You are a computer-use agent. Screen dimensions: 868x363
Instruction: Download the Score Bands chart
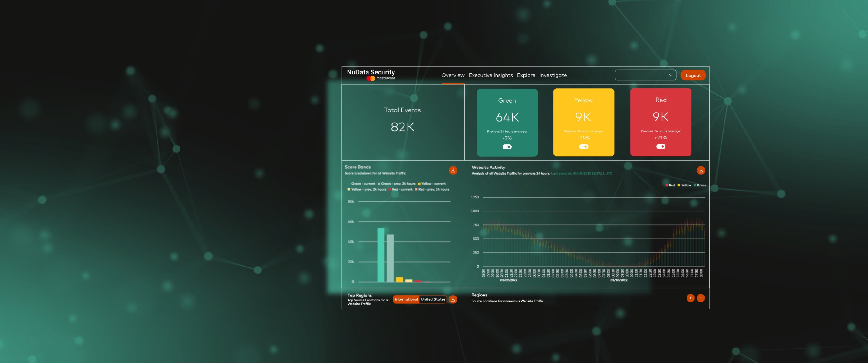pyautogui.click(x=453, y=170)
